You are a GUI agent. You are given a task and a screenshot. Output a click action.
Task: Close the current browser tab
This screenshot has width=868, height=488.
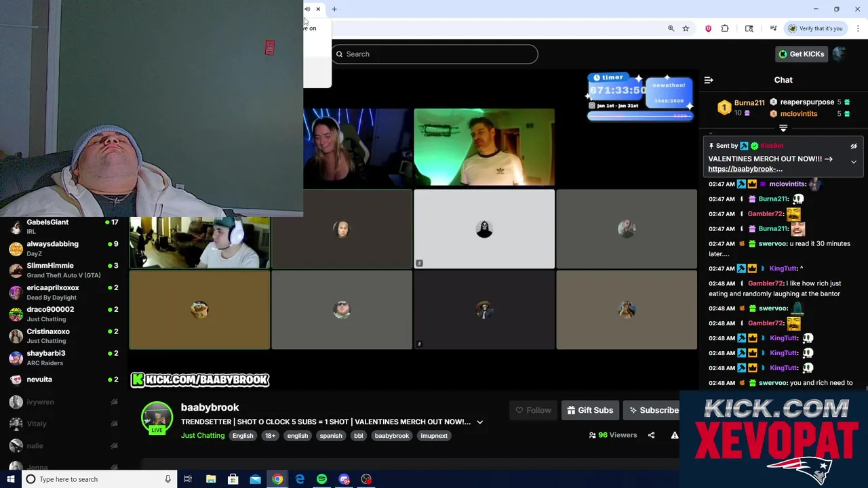click(318, 9)
